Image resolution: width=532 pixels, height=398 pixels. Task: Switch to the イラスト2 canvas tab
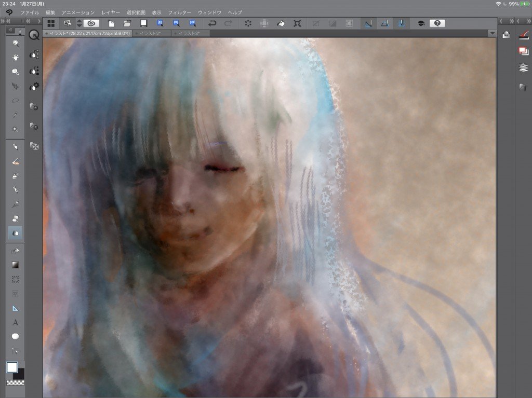152,33
